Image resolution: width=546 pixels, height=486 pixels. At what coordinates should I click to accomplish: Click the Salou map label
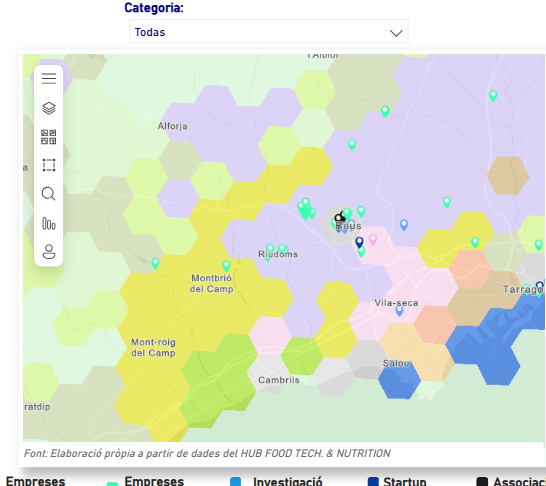396,363
